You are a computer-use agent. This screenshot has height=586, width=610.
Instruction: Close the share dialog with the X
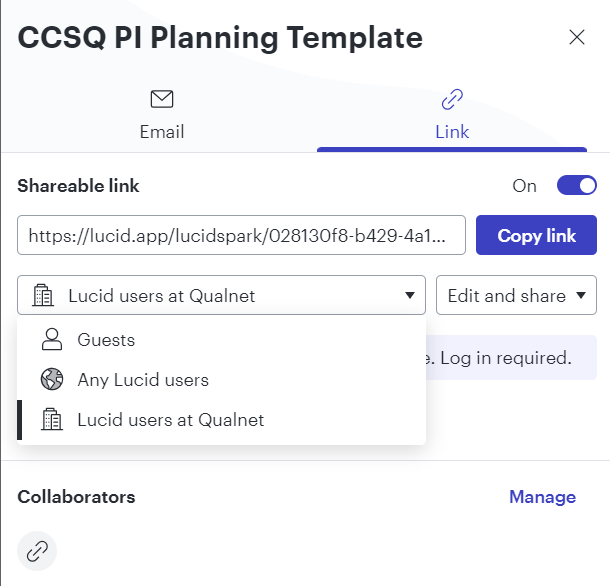[577, 37]
